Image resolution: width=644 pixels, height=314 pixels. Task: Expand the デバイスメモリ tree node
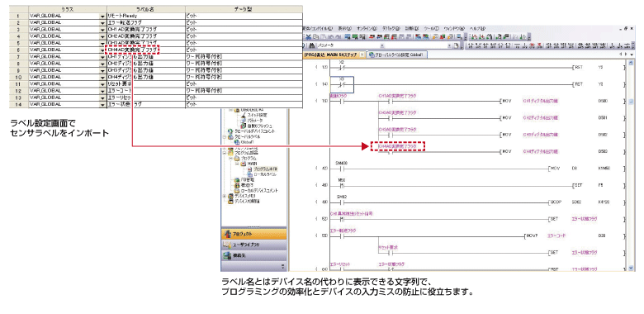click(x=225, y=196)
